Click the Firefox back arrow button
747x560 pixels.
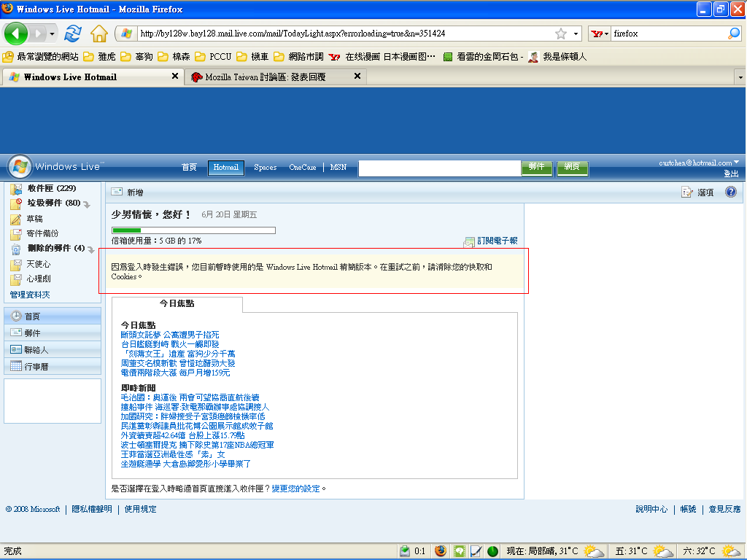(16, 34)
